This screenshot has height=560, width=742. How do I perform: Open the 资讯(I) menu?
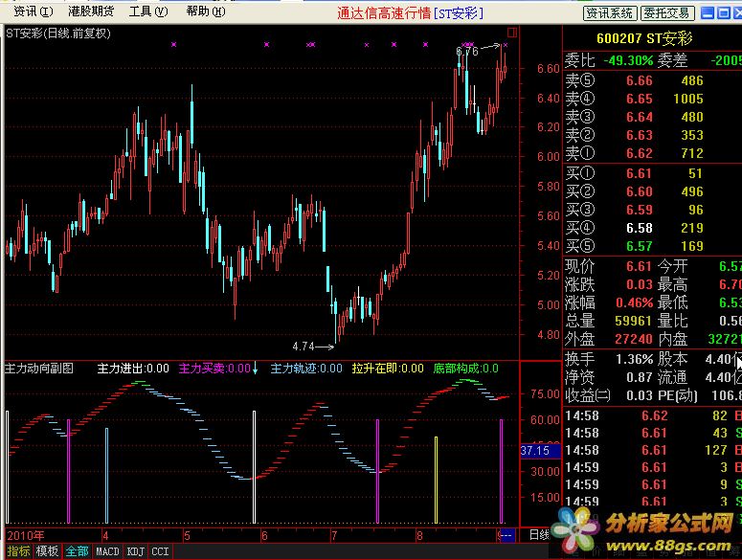34,11
